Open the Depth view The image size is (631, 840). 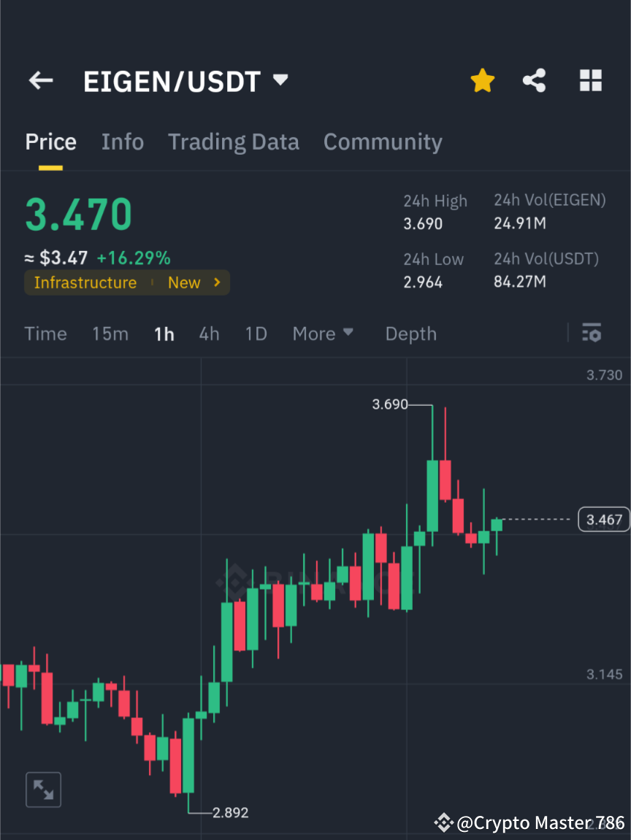click(x=410, y=334)
